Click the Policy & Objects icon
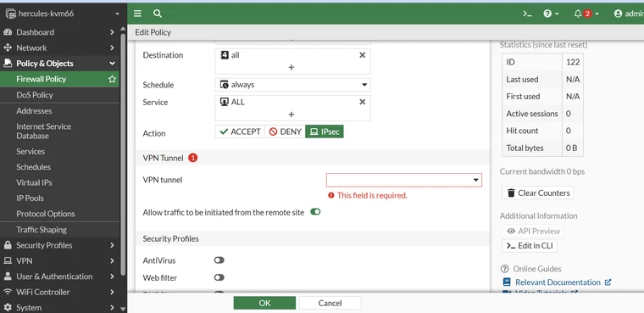This screenshot has height=313, width=644. (8, 64)
